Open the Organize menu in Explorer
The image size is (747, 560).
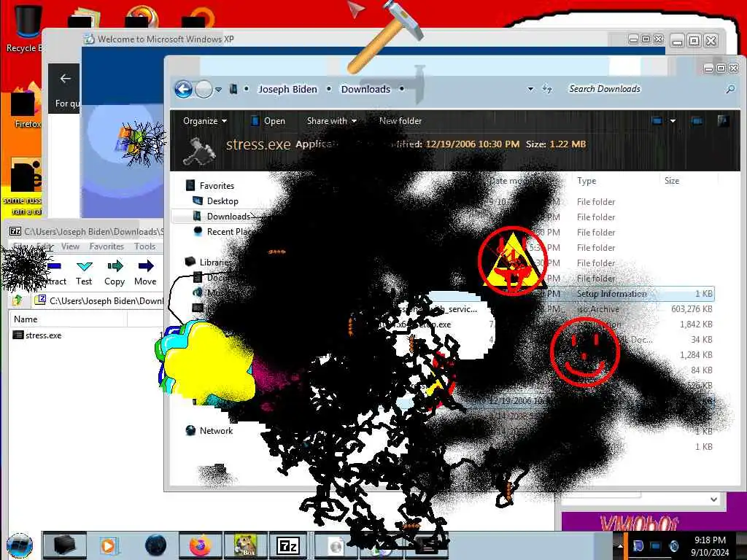(x=205, y=121)
